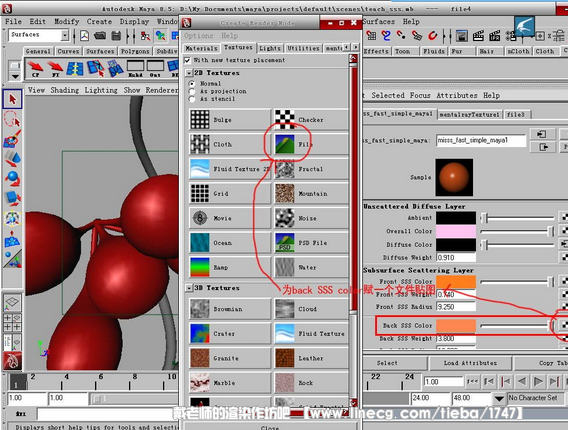Image resolution: width=568 pixels, height=430 pixels.
Task: Click the Ambient color slider
Action: [x=517, y=218]
